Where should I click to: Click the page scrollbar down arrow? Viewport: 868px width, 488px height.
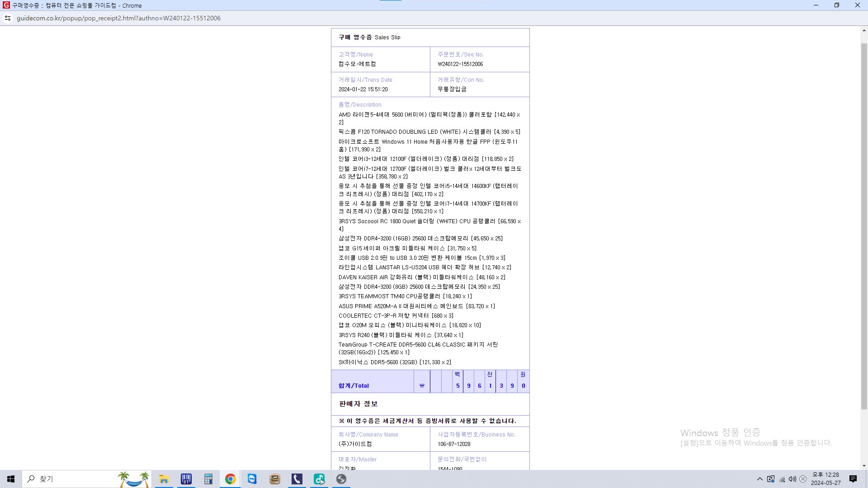864,466
